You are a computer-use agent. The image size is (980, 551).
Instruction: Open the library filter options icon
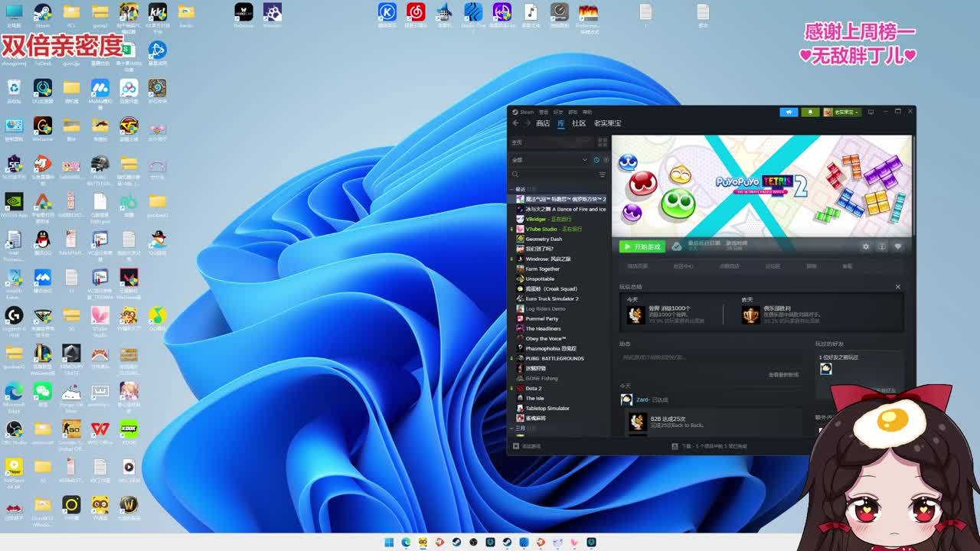pos(603,174)
